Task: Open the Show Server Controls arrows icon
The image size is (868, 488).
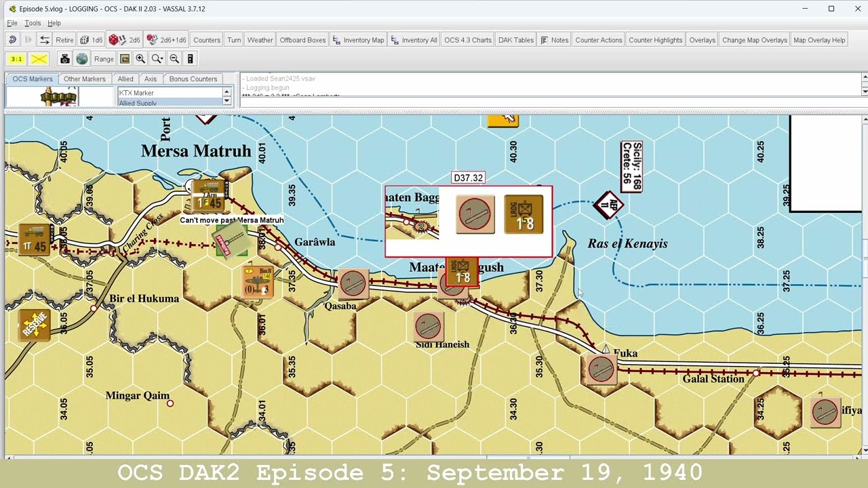Action: click(45, 40)
